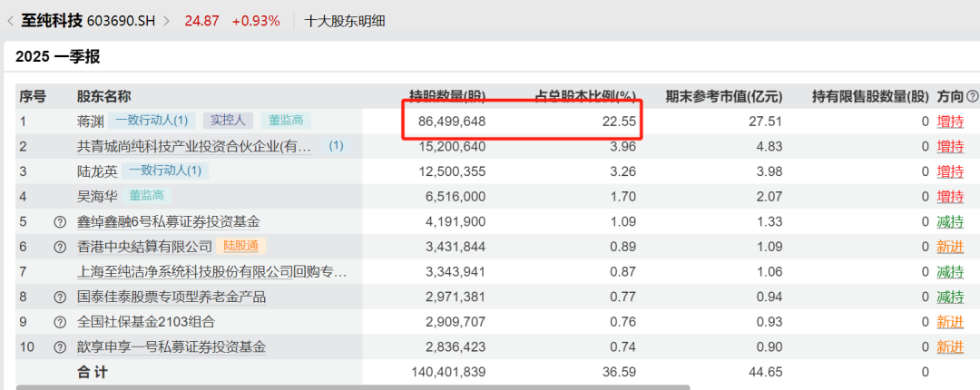Open (1) tag beside 共青城尚纯科技

(x=337, y=146)
